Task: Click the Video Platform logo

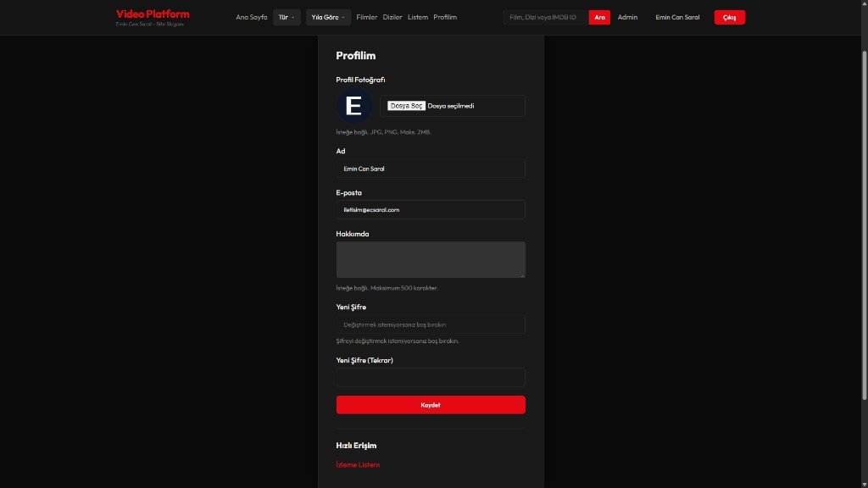Action: 153,13
